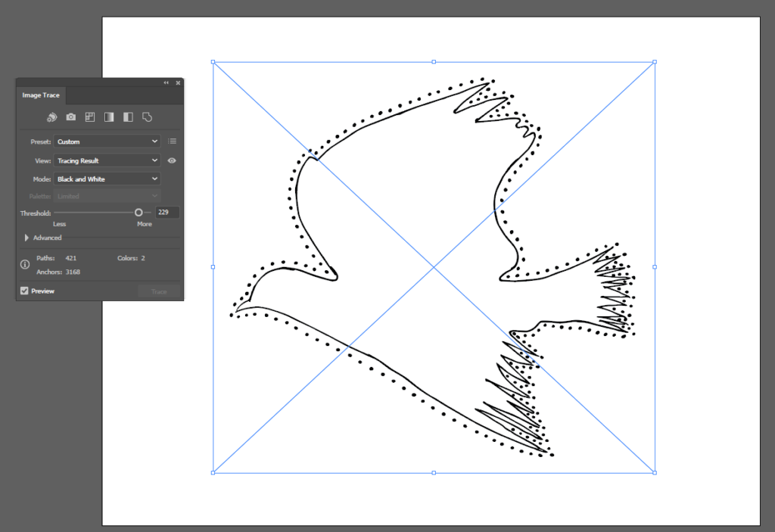The image size is (775, 532).
Task: Open the Preset dropdown showing Custom
Action: click(107, 142)
